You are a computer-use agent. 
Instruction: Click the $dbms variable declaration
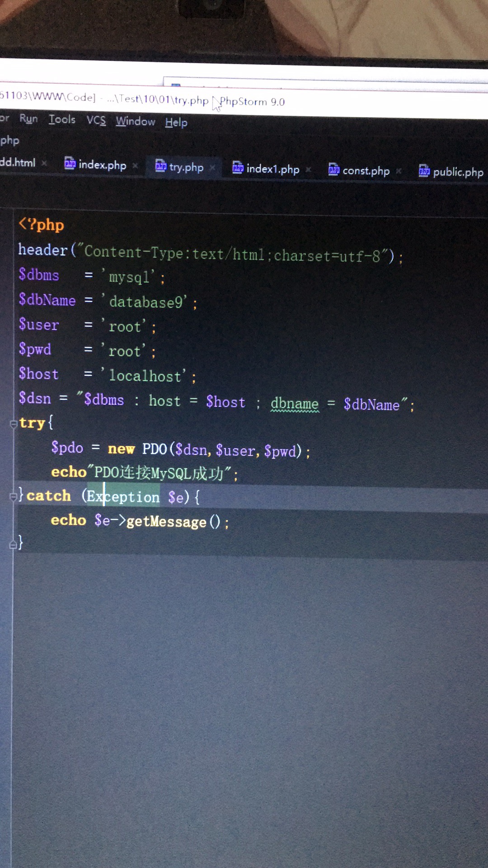(39, 274)
